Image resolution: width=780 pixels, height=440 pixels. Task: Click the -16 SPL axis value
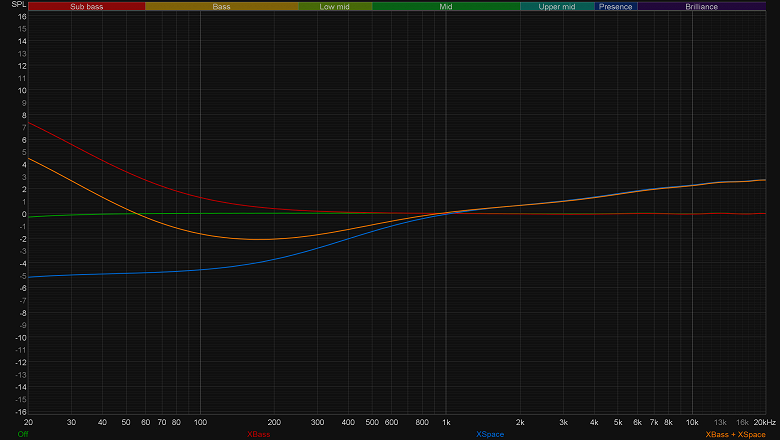pos(20,412)
